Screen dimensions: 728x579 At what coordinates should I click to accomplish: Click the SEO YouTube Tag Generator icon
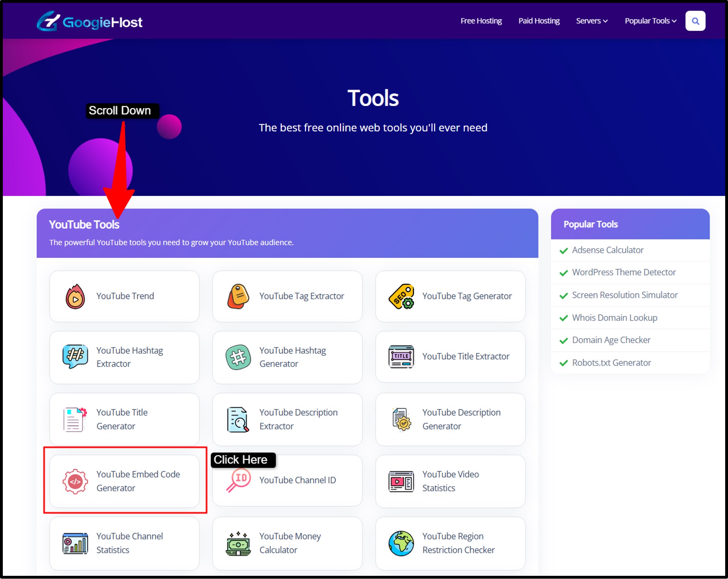click(x=401, y=296)
